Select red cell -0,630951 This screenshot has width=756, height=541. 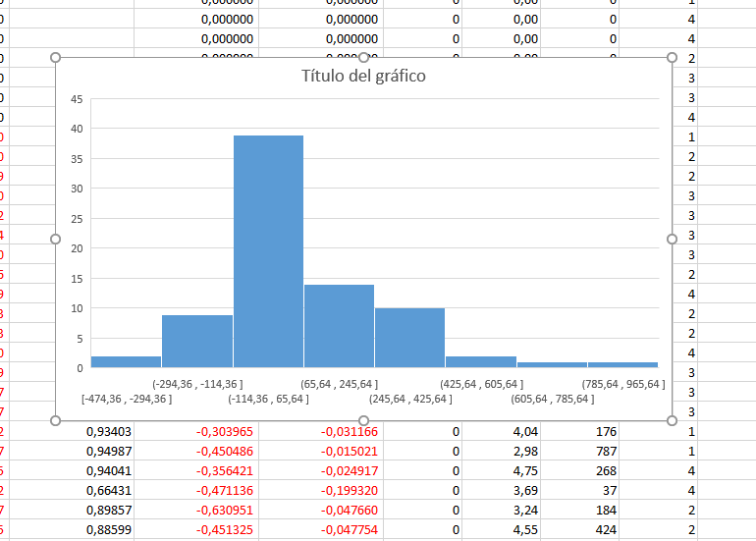pyautogui.click(x=196, y=511)
